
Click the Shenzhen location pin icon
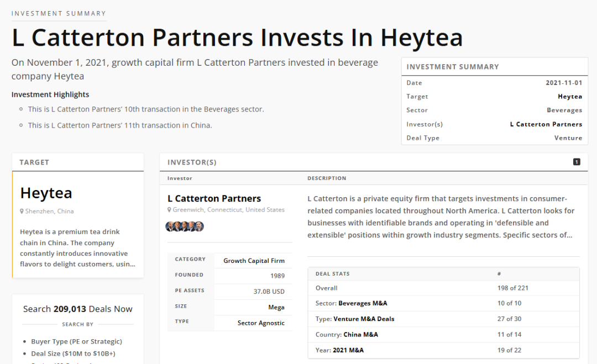click(x=22, y=212)
